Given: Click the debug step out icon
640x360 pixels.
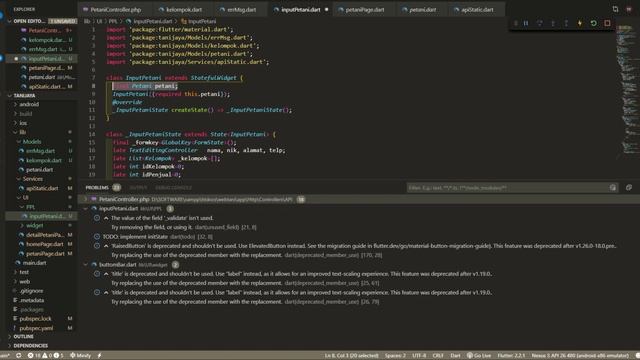Looking at the screenshot, I should pyautogui.click(x=567, y=23).
